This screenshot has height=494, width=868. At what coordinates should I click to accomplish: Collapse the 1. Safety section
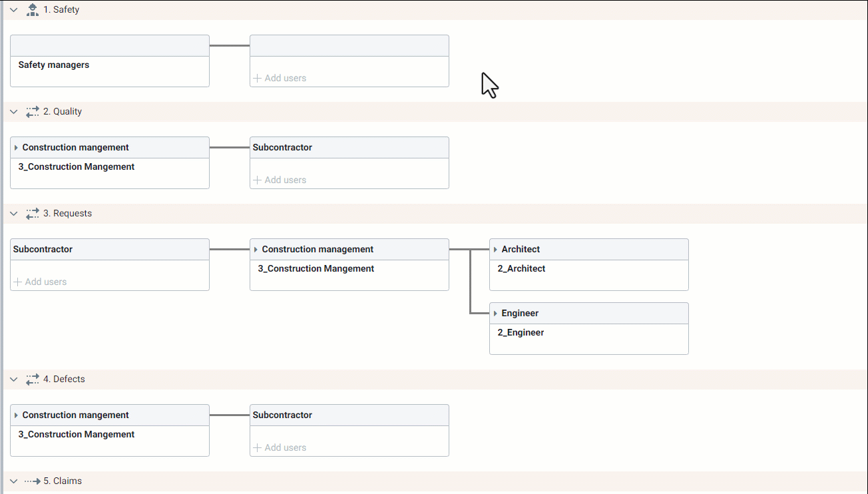[x=13, y=10]
